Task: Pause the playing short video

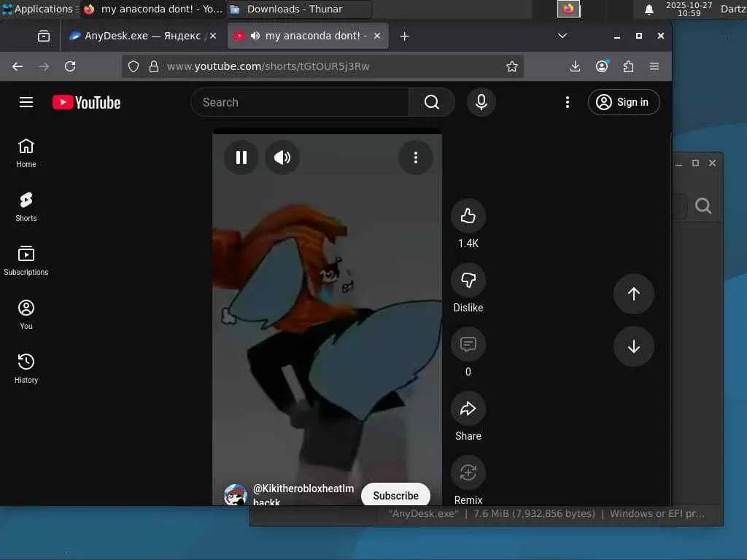Action: point(241,157)
